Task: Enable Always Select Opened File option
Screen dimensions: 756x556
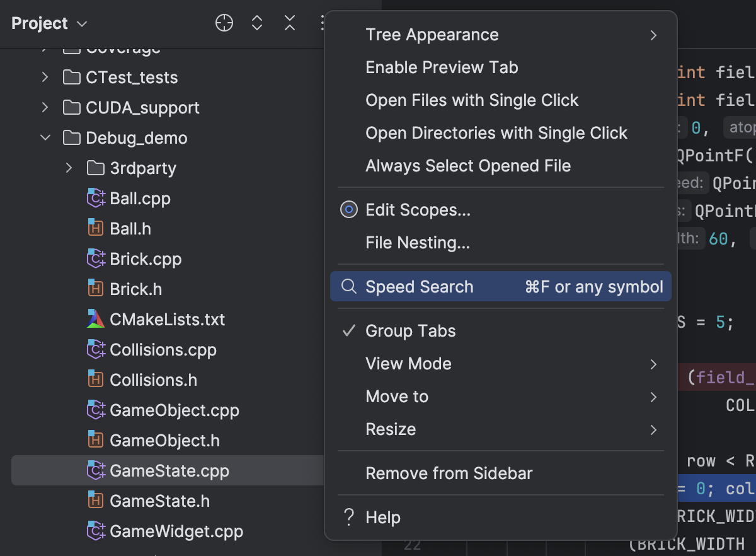Action: (x=468, y=166)
